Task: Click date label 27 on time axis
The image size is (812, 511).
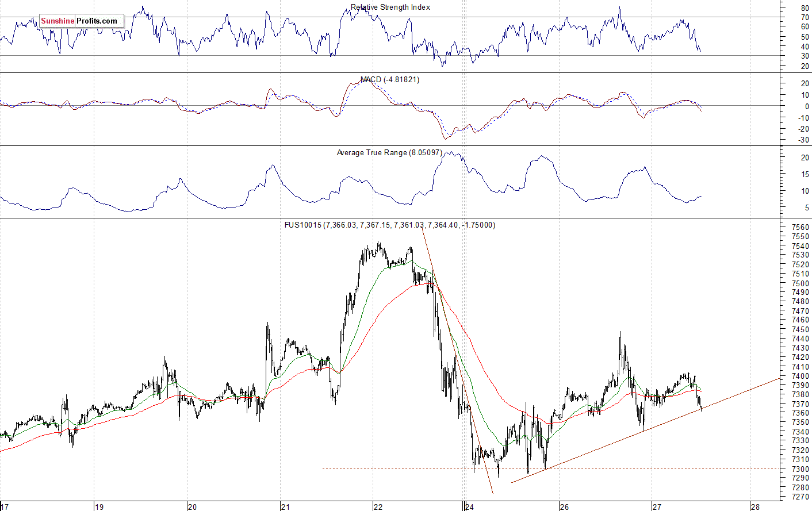Action: click(x=657, y=507)
